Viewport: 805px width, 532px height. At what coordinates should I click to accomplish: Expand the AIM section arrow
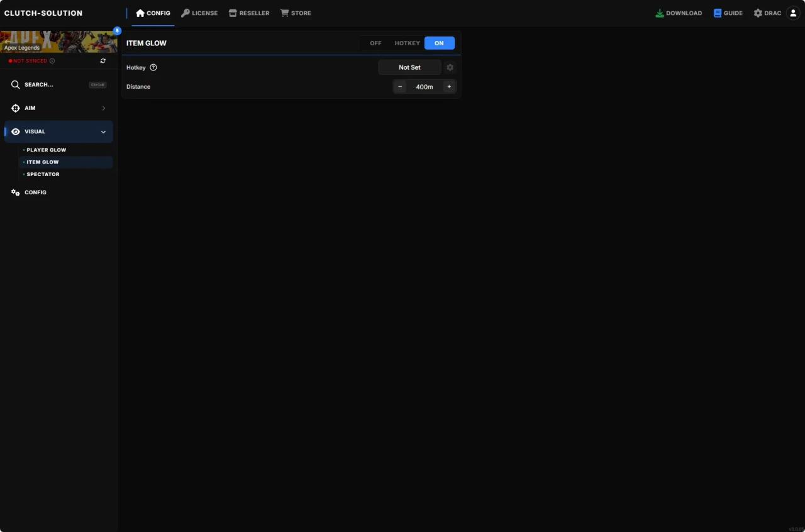(x=103, y=108)
